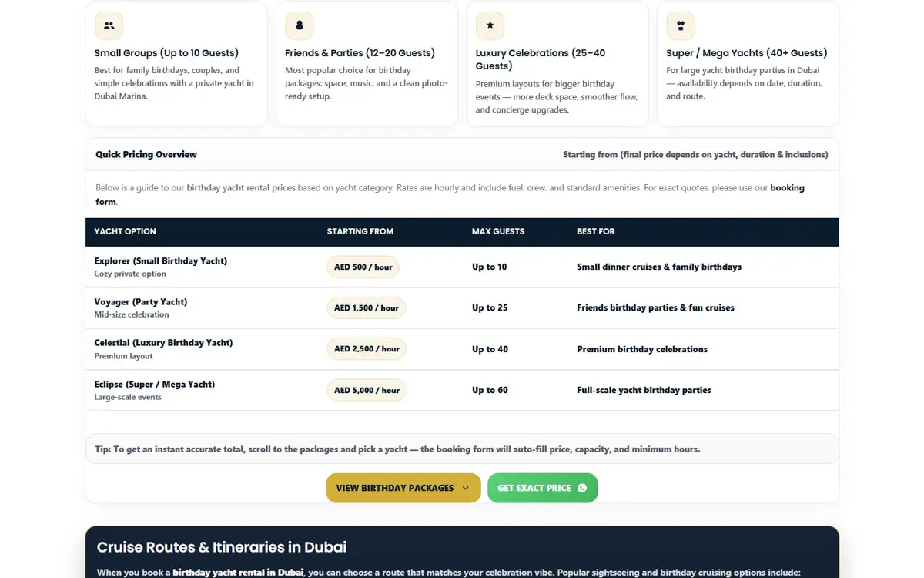The width and height of the screenshot is (924, 578).
Task: Click the Full-scale yacht birthday parties cell
Action: (644, 390)
